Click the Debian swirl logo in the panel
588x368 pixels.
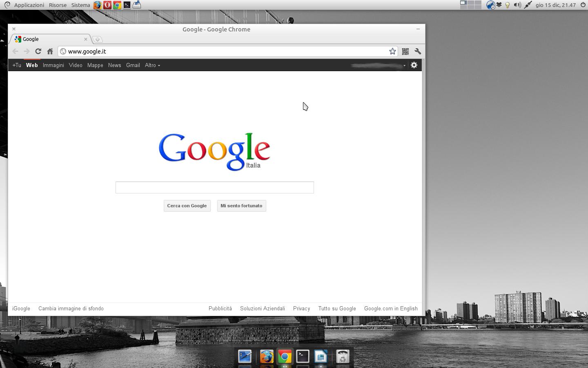(x=7, y=5)
